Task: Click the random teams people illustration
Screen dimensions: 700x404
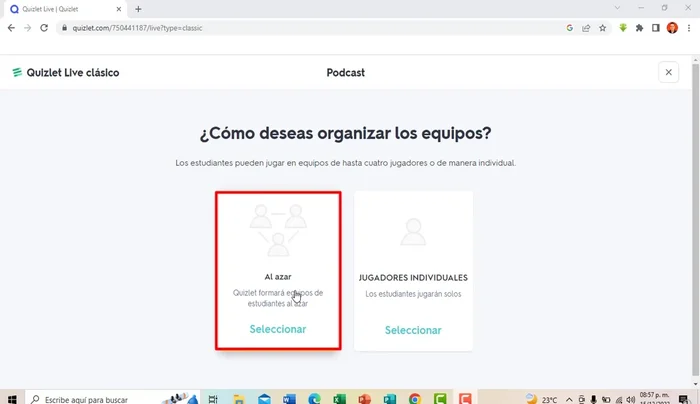Action: 278,230
